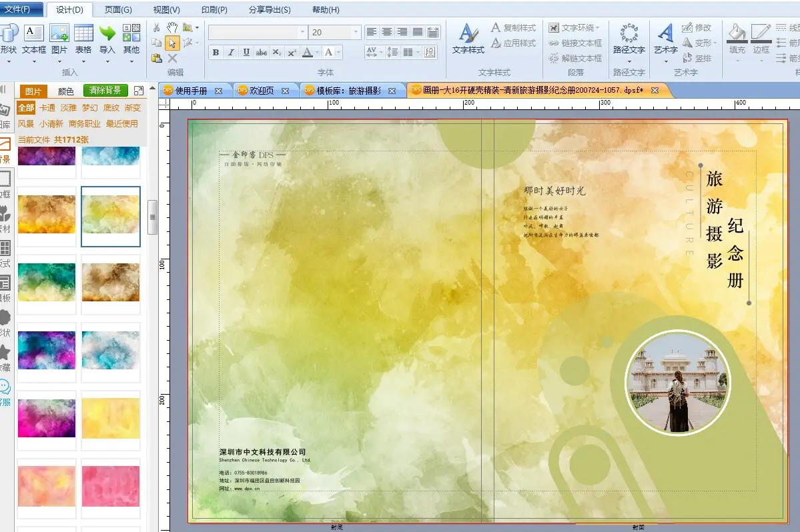Show 最近使用 recent backgrounds
800x532 pixels.
(121, 123)
